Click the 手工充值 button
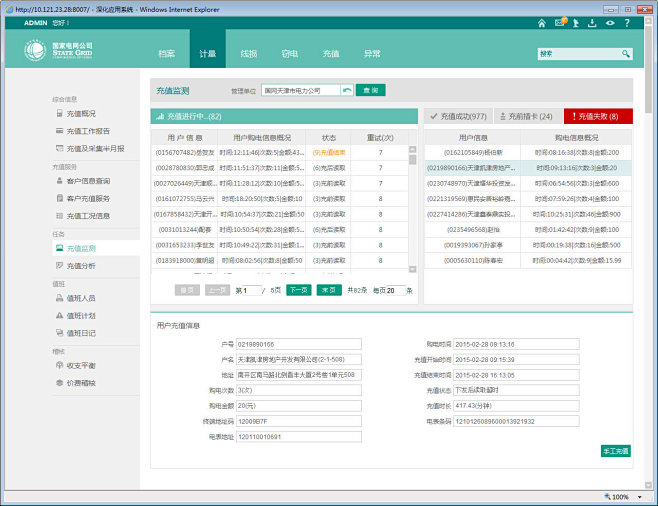The width and height of the screenshot is (658, 506). tap(616, 451)
